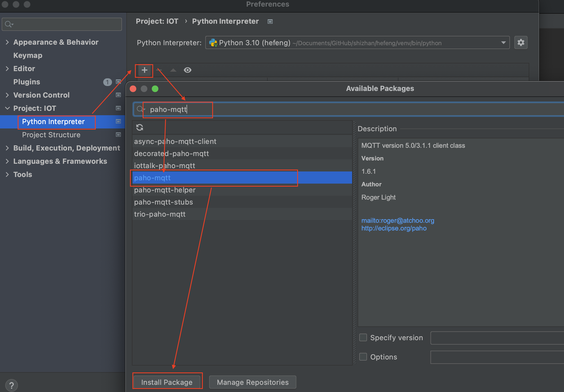Open the interpreter settings gear icon

coord(521,43)
